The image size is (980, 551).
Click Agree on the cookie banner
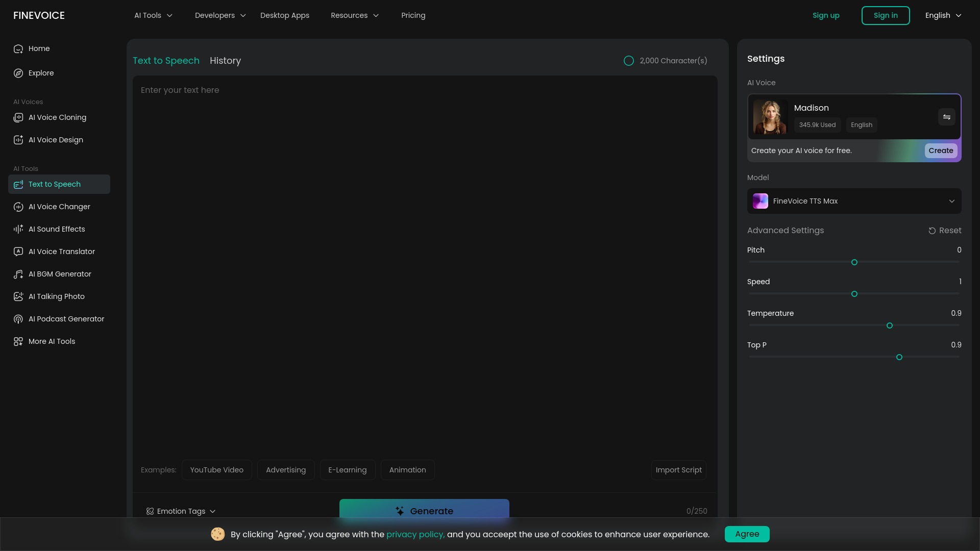coord(747,534)
